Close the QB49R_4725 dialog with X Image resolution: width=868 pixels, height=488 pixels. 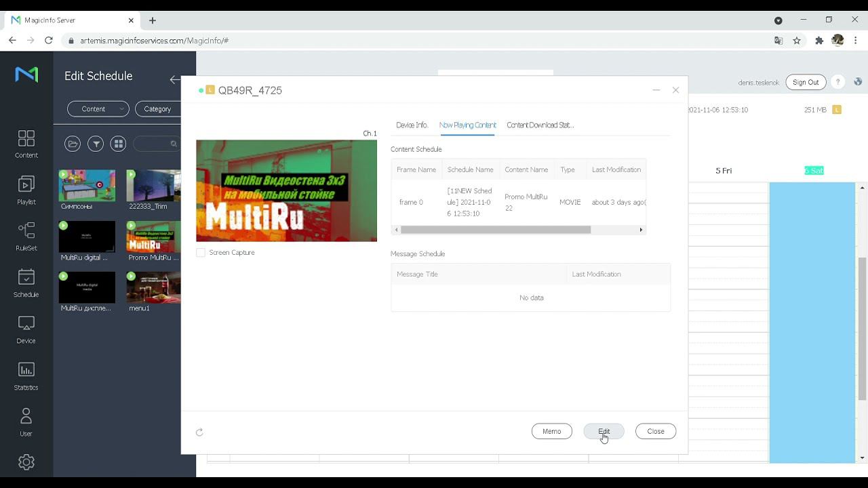point(675,90)
